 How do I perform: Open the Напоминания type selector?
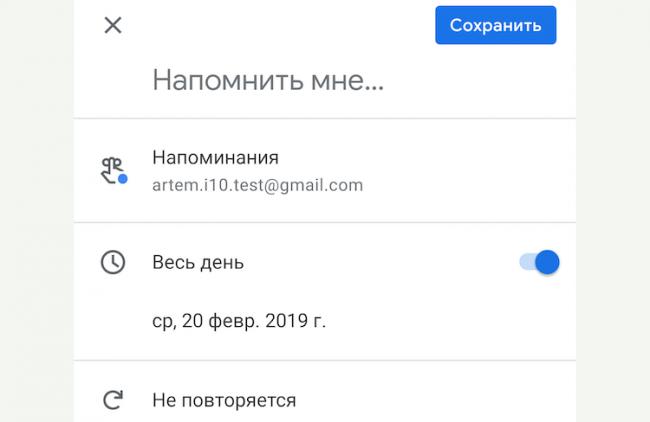pos(325,170)
